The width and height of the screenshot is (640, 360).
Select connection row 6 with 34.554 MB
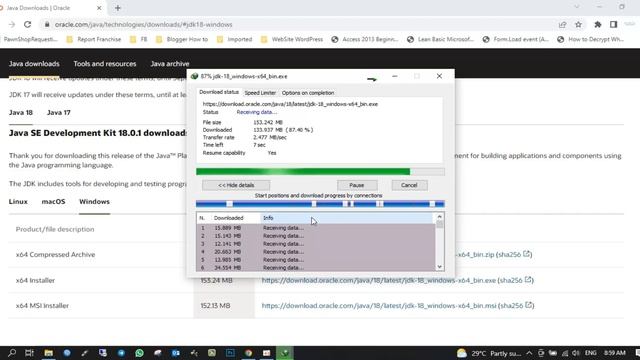[316, 268]
